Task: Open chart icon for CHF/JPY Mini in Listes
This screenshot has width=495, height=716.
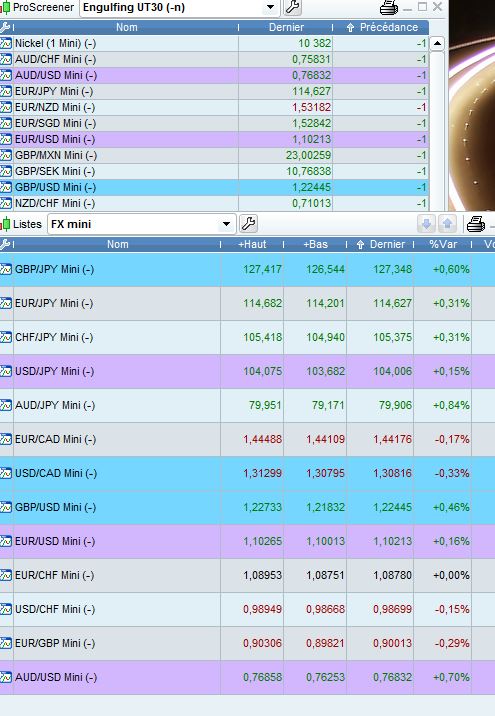Action: (6, 337)
